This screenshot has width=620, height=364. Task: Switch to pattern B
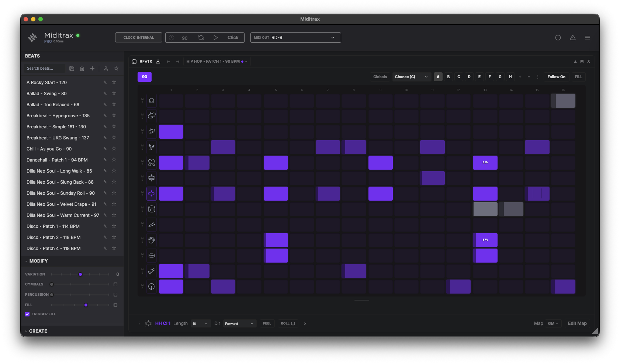coord(448,77)
